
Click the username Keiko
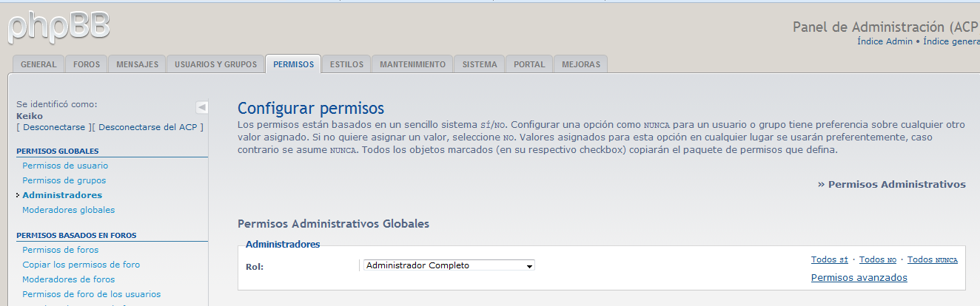tap(30, 116)
